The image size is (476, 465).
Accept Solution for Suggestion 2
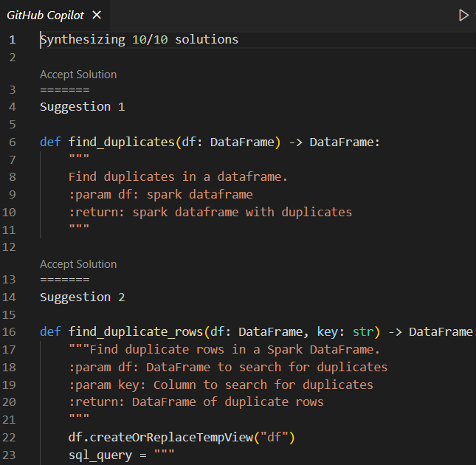(78, 264)
